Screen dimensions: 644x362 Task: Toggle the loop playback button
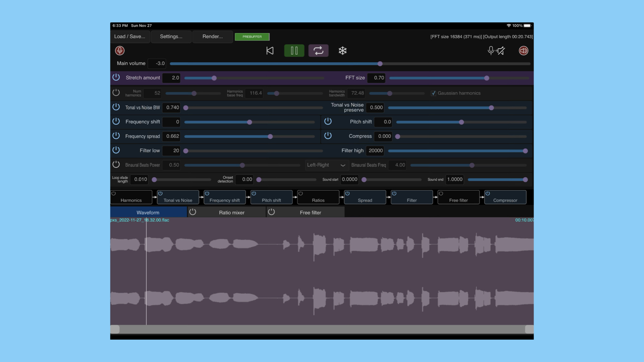[x=318, y=51]
